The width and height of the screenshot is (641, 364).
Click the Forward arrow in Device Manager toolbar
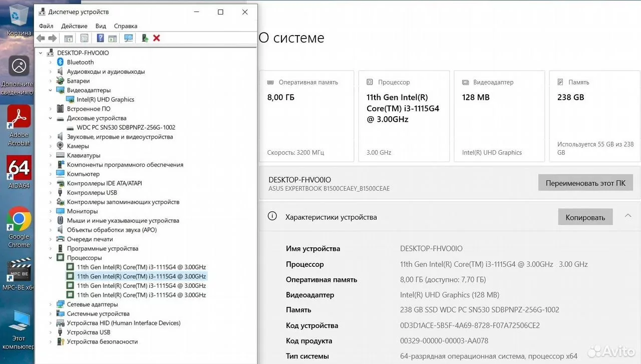pos(52,38)
